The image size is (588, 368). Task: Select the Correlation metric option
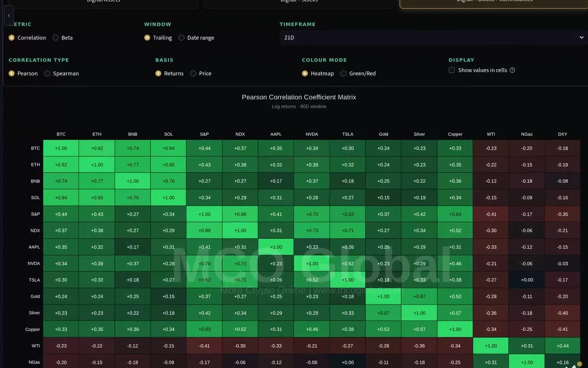(x=27, y=38)
